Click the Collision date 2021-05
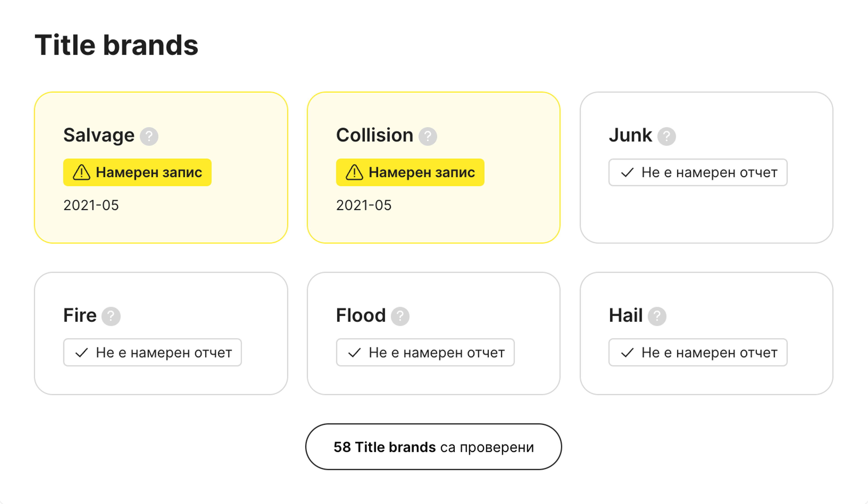Screen dimensions: 868x504 [x=364, y=206]
